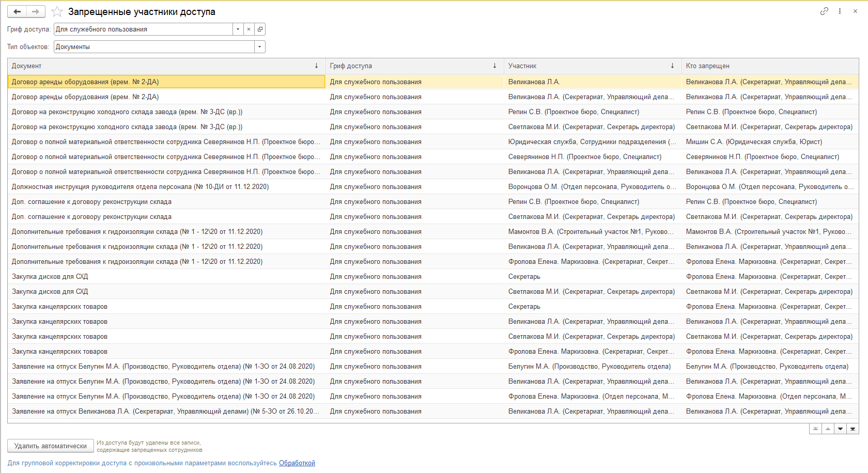This screenshot has height=473, width=868.
Task: Click the back navigation arrow
Action: coord(17,11)
